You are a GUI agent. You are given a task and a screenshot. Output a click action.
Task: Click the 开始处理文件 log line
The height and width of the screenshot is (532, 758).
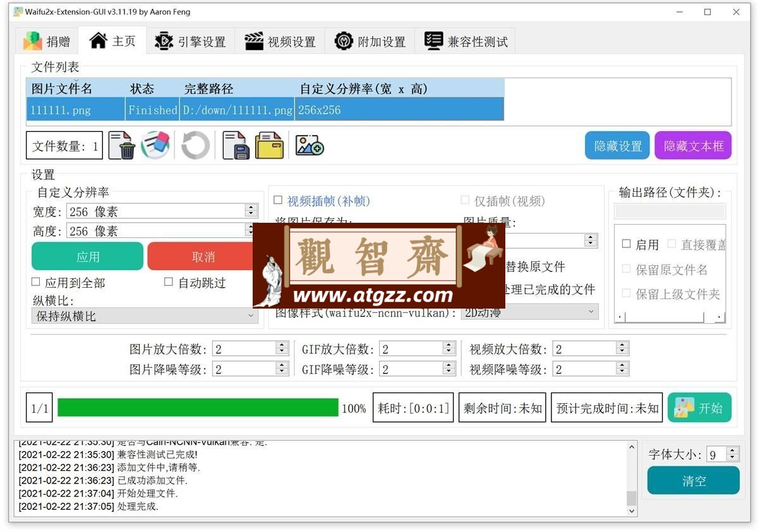[x=98, y=494]
